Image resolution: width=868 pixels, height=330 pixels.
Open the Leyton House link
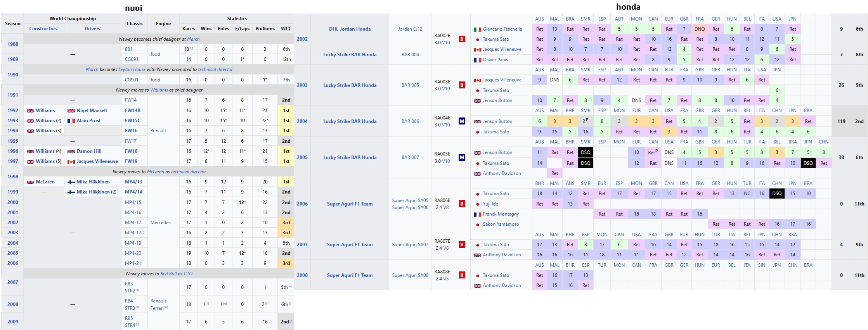click(x=132, y=69)
